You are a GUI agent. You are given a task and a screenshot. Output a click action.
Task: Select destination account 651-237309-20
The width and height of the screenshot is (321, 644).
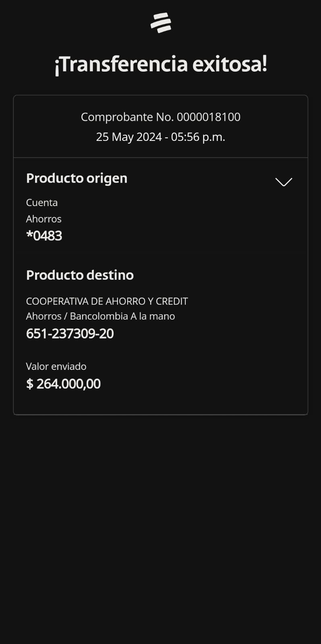pyautogui.click(x=70, y=334)
